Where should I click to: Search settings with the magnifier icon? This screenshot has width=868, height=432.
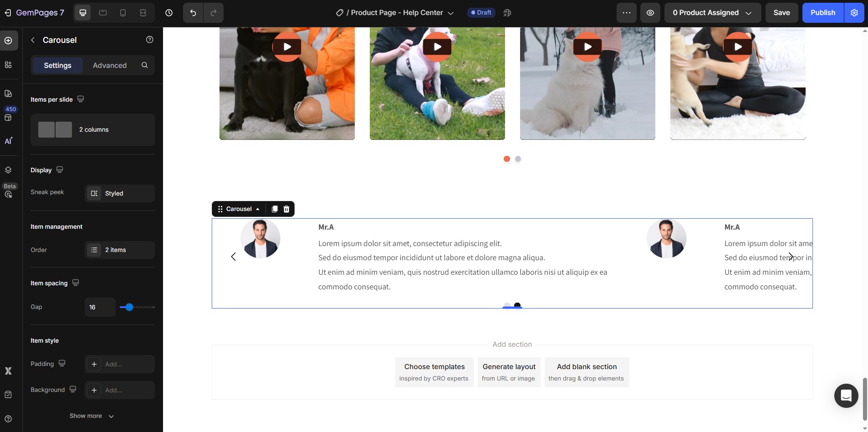pyautogui.click(x=145, y=65)
